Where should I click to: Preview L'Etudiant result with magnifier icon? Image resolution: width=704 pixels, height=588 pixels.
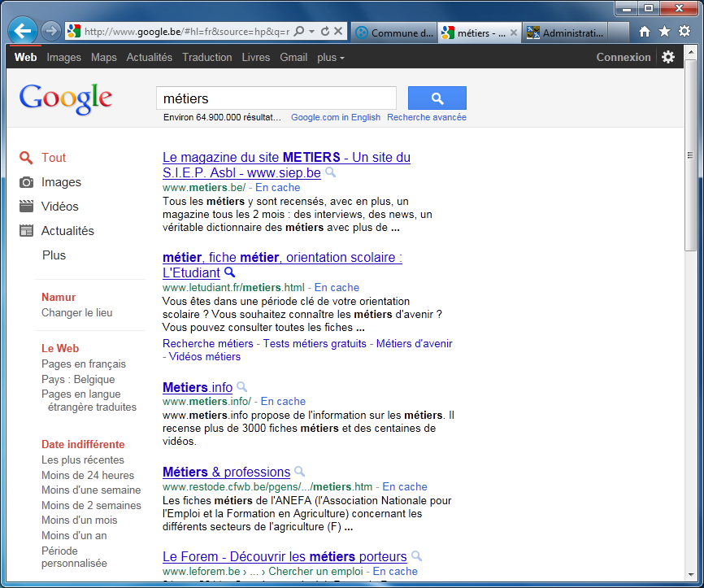pyautogui.click(x=229, y=272)
